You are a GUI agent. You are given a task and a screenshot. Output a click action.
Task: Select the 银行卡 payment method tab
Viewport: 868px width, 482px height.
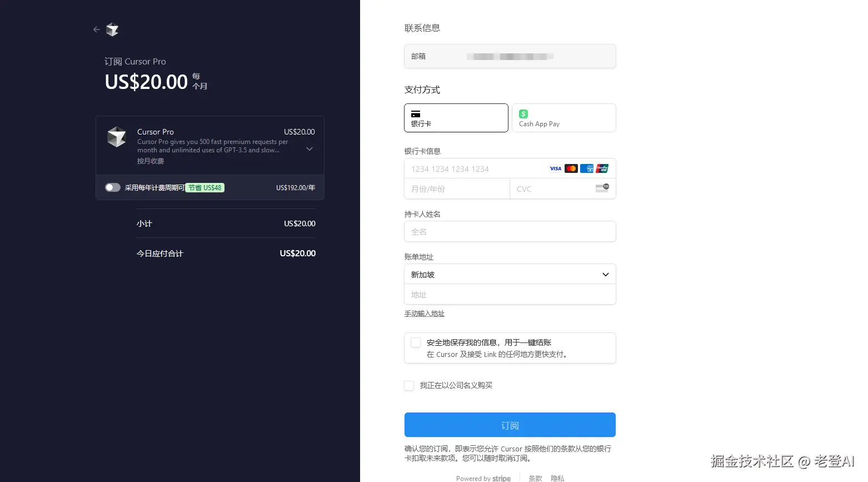tap(456, 118)
